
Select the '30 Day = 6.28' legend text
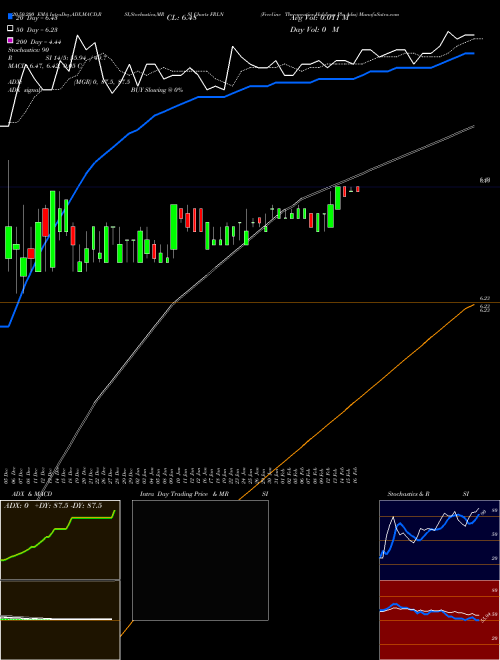click(37, 29)
